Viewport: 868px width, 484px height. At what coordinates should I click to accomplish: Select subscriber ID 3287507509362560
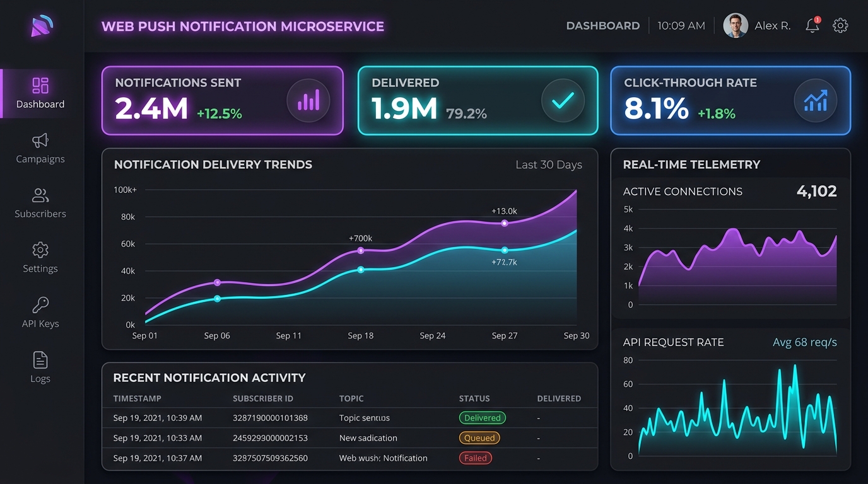click(x=270, y=458)
